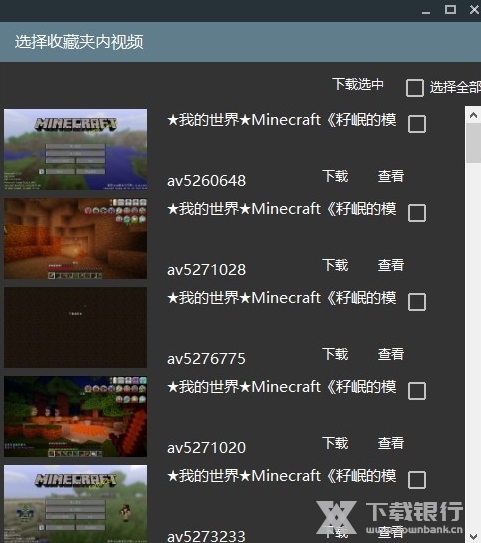The image size is (481, 543).
Task: Click the video ID text av5273233
Action: point(206,536)
